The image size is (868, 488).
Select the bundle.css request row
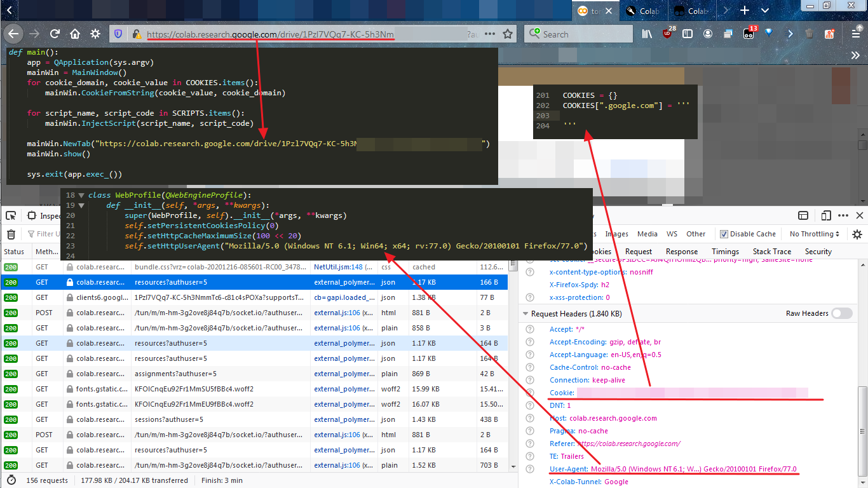click(254, 267)
